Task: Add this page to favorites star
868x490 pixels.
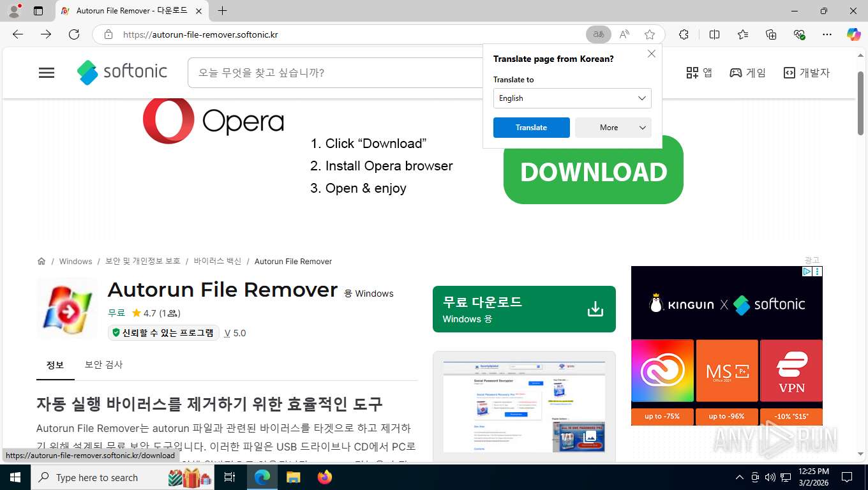Action: click(x=650, y=34)
